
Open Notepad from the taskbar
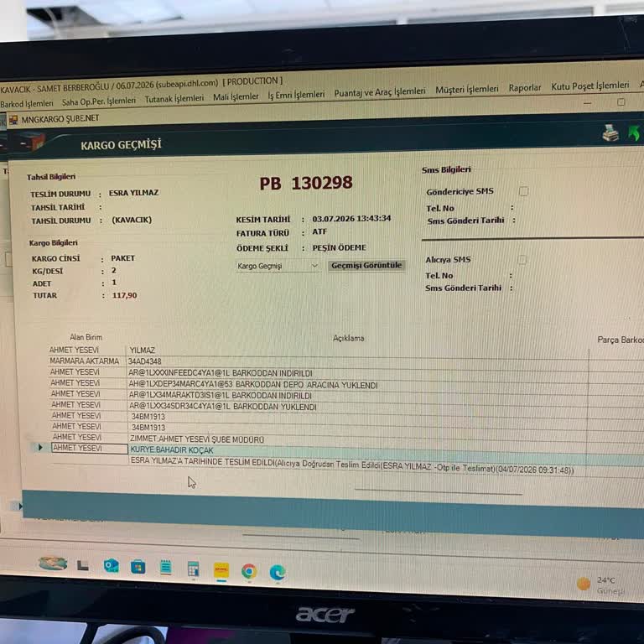[165, 568]
